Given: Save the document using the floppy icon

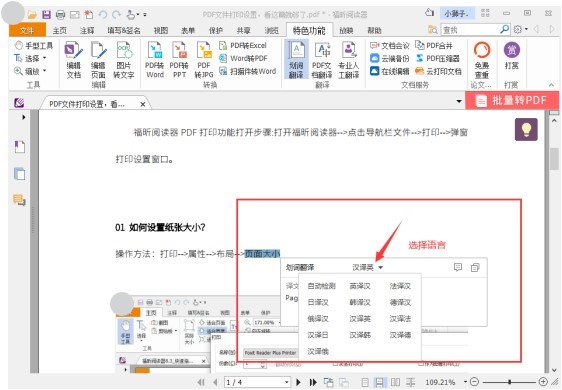Looking at the screenshot, I should tap(47, 15).
